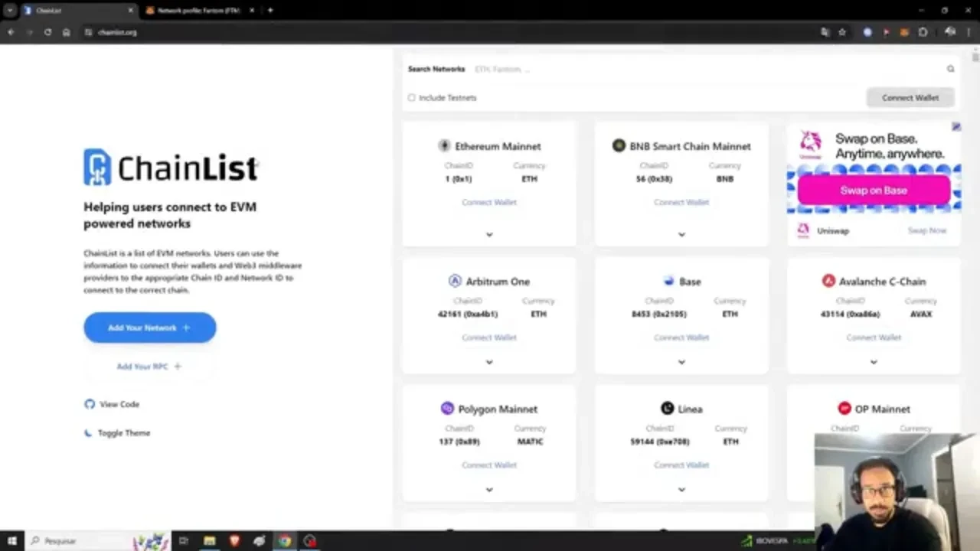Open File Explorer from the taskbar
Screen dimensions: 980x551
[x=209, y=541]
